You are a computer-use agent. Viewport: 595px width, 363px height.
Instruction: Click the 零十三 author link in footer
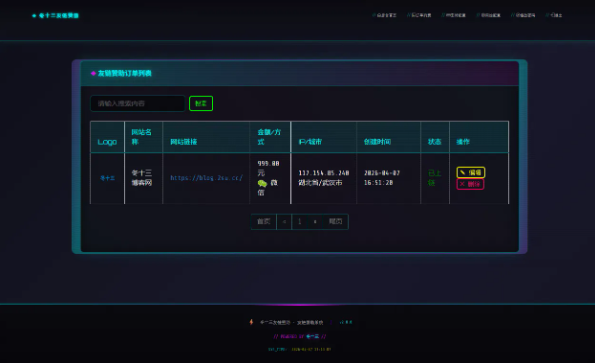tap(312, 336)
